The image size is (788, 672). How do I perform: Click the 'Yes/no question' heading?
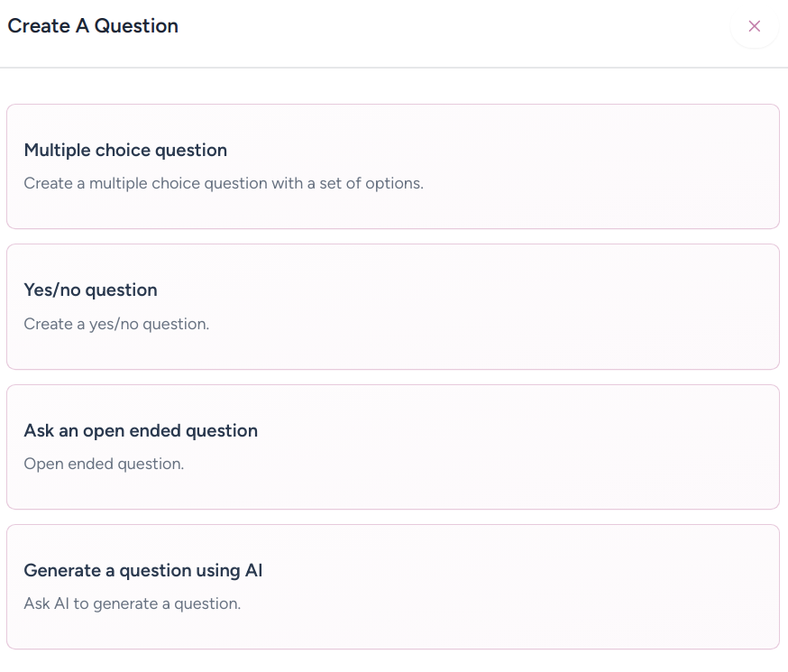[x=90, y=290]
